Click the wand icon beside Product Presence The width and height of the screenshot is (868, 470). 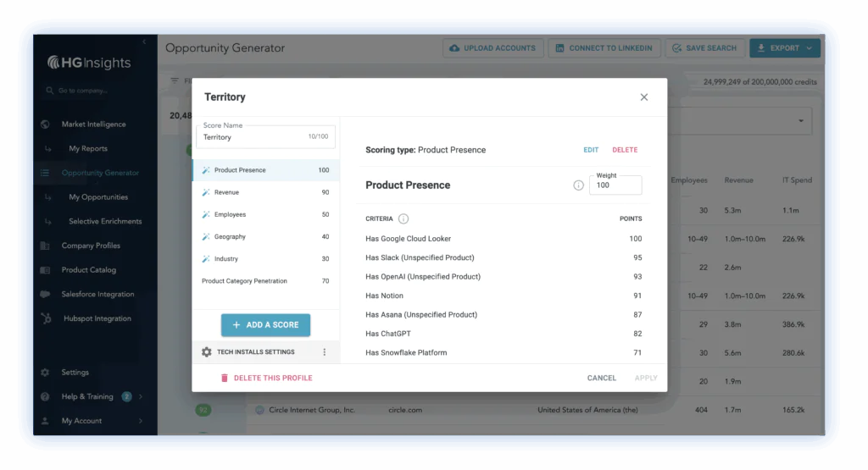(206, 170)
